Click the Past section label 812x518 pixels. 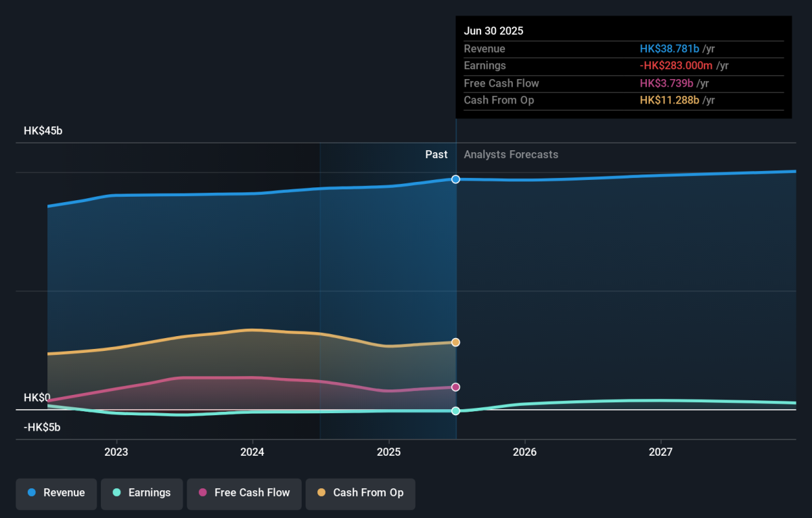tap(436, 154)
